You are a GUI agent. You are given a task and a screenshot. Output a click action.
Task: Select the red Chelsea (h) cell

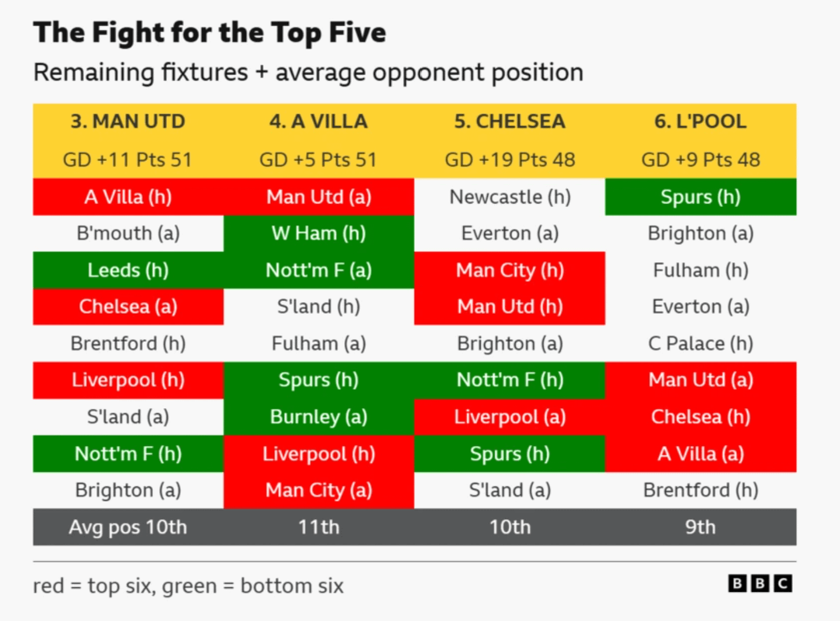pos(700,417)
